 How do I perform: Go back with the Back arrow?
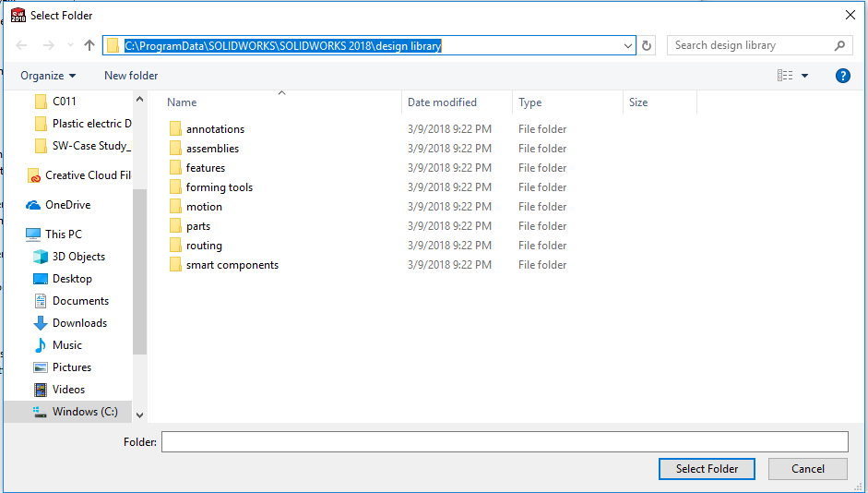[x=21, y=45]
